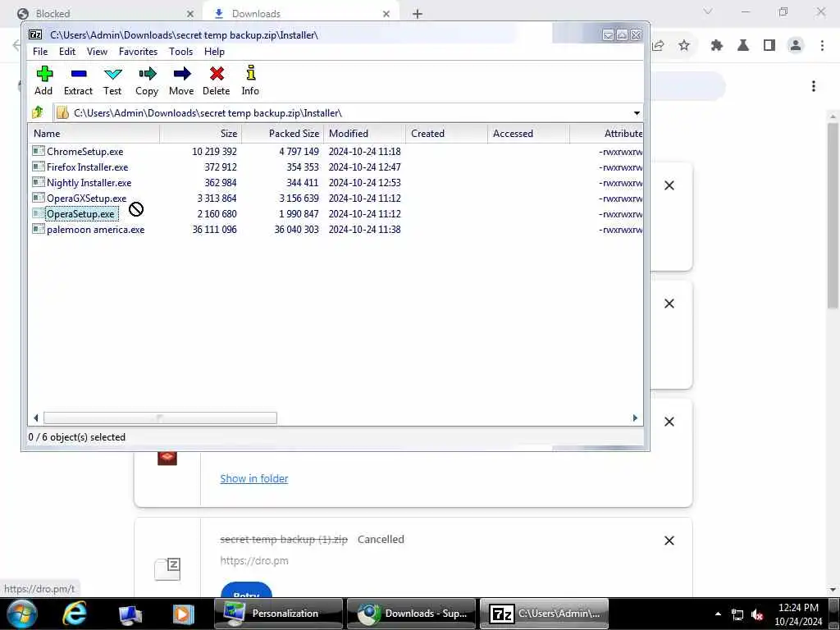Sort by Packed Size column header

(x=283, y=134)
